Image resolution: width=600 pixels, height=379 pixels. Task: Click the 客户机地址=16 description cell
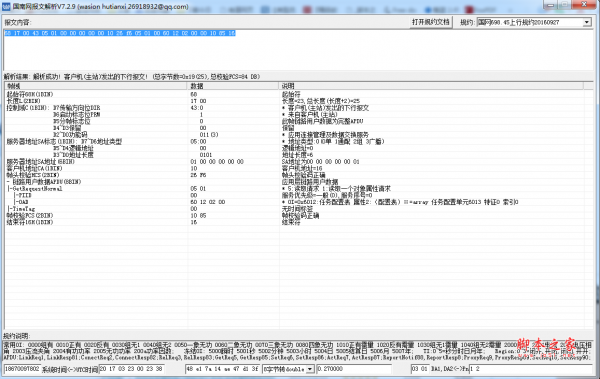click(302, 168)
